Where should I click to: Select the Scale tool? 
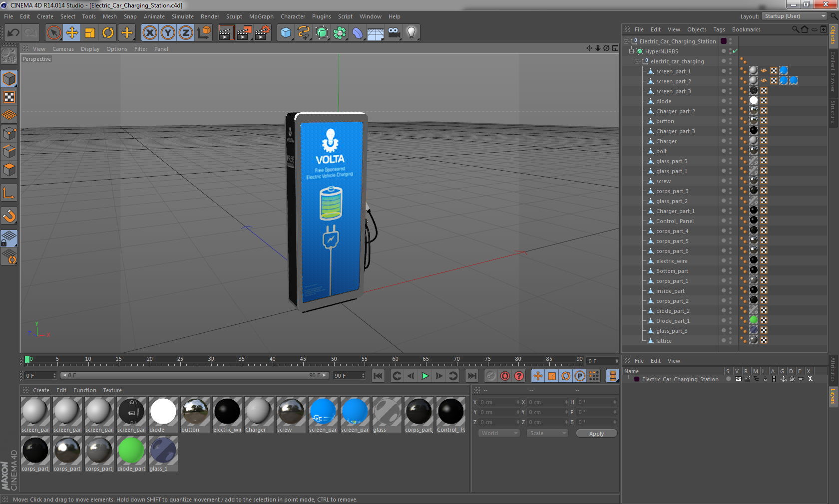tap(90, 33)
